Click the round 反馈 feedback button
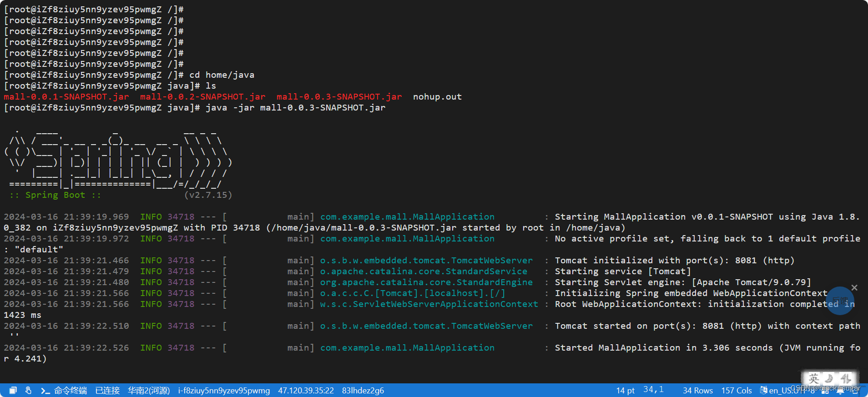Viewport: 868px width, 397px height. 840,301
